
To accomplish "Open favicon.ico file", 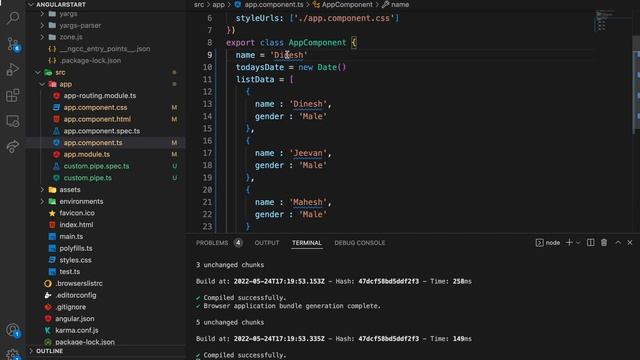I will point(77,213).
